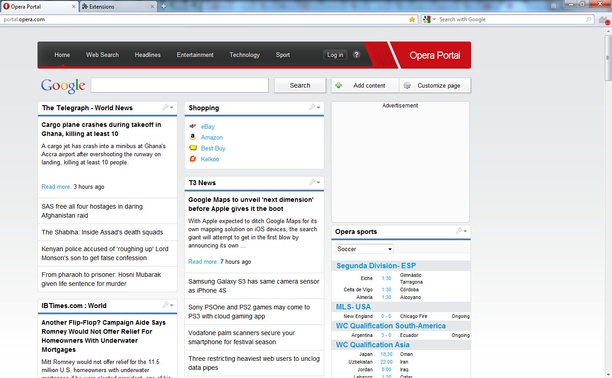Viewport: 612px width, 378px height.
Task: Click the Opera icon on the Opera Portal tab
Action: click(x=6, y=7)
